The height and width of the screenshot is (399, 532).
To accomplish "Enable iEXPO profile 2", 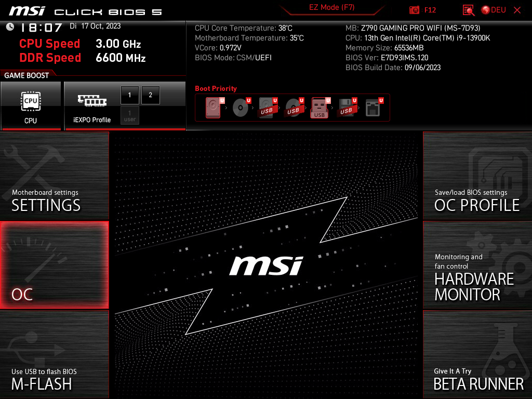I will click(x=150, y=95).
